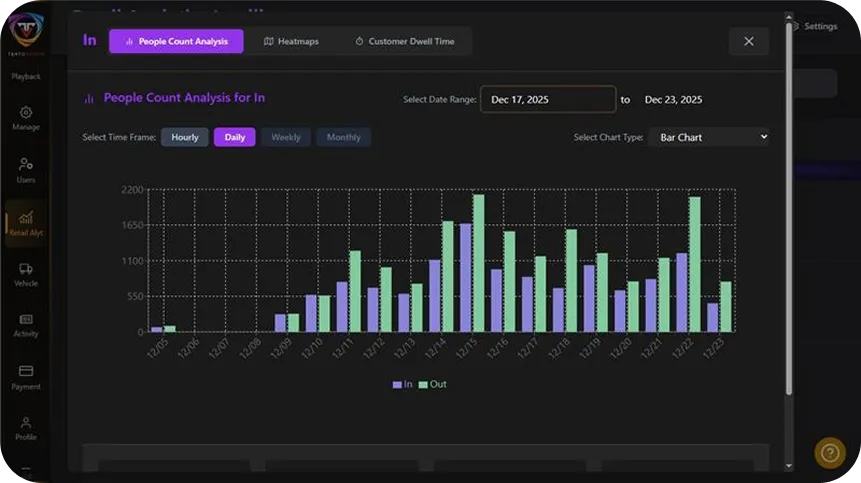Select the Weekly time frame
The height and width of the screenshot is (483, 861).
point(286,137)
